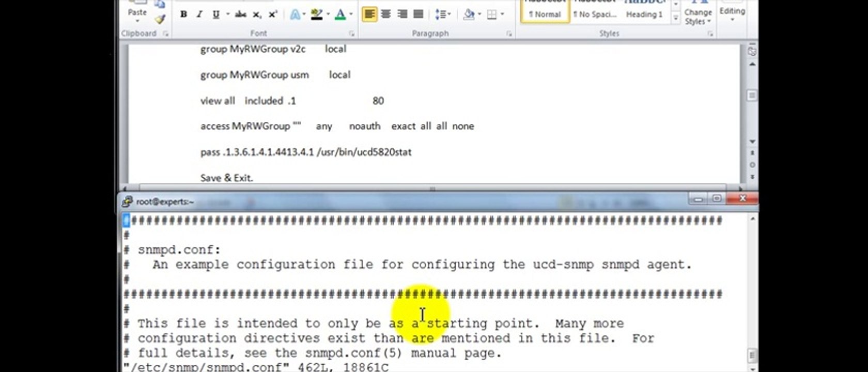
Task: Apply bold formatting in Word ribbon
Action: click(183, 14)
